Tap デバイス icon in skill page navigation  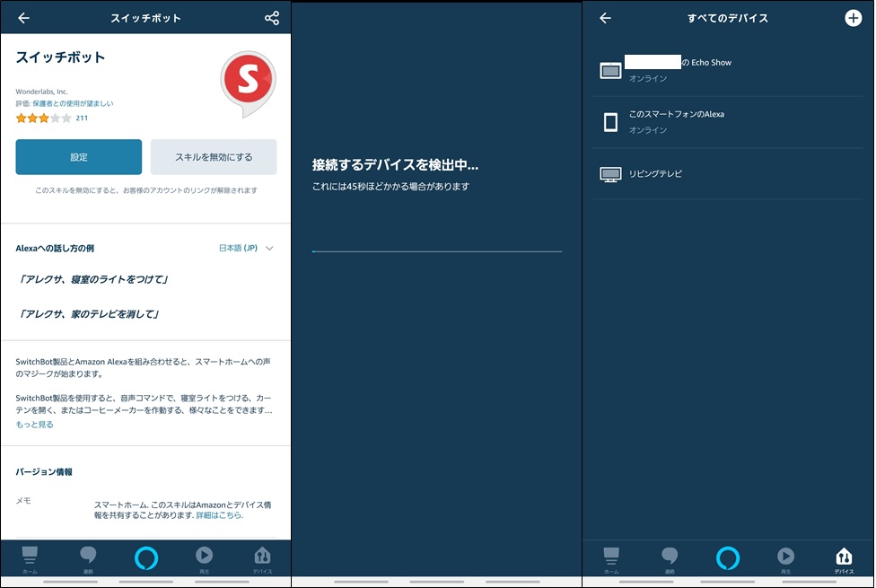tap(263, 559)
